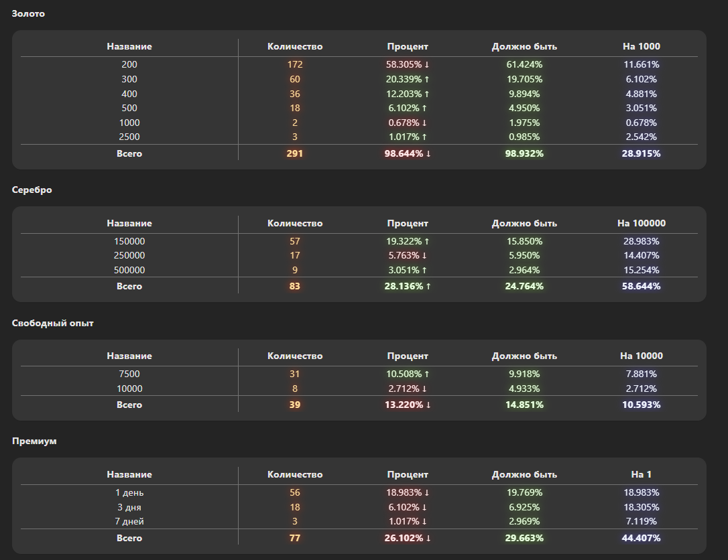Click the "1 день" premium row name
This screenshot has width=728, height=560.
[129, 492]
